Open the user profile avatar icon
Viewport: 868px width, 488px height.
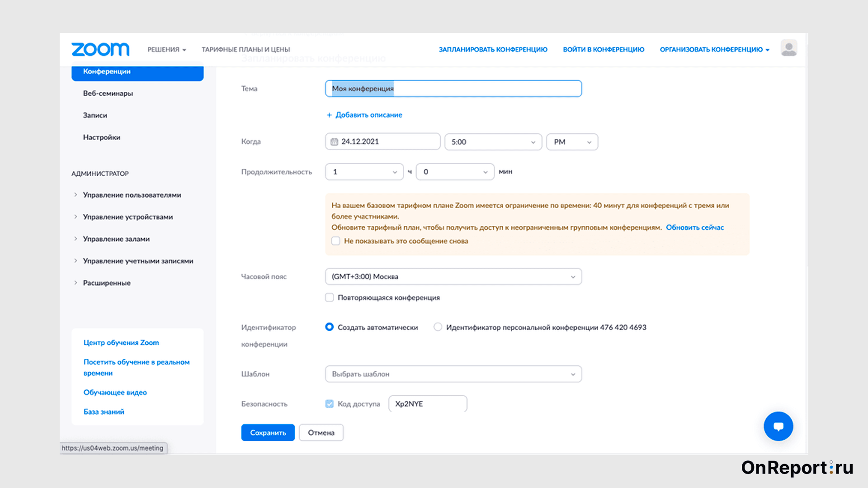(789, 48)
